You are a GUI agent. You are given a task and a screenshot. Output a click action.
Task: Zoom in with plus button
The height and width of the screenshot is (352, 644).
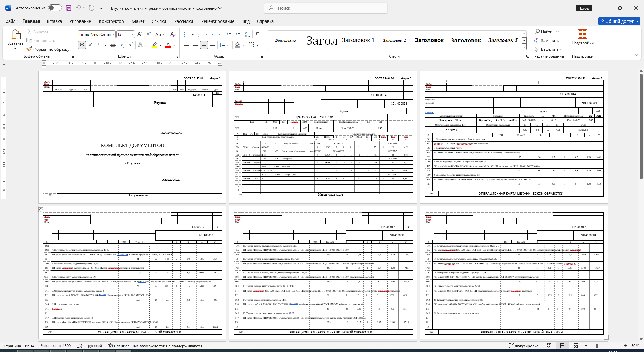[x=626, y=346]
